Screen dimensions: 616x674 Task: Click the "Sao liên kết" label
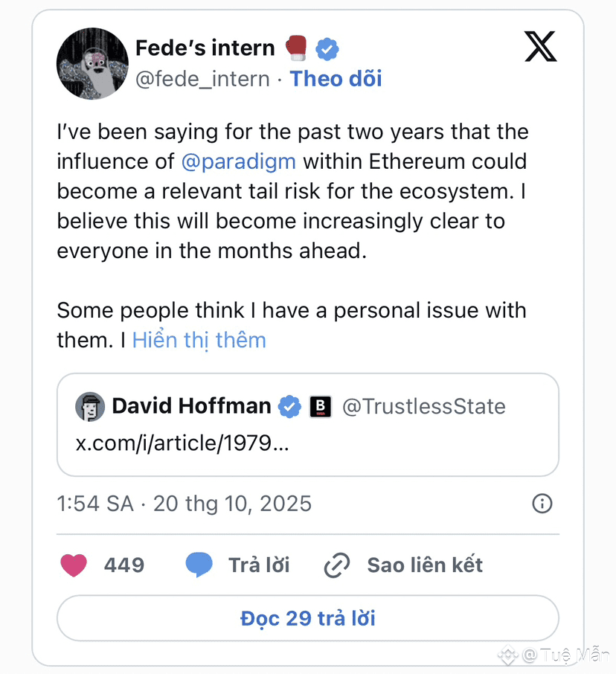[x=425, y=565]
